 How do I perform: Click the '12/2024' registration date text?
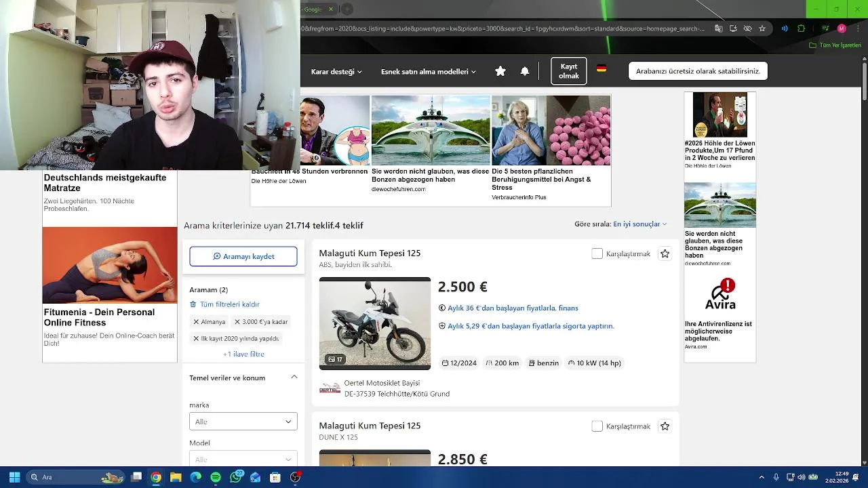tap(465, 363)
